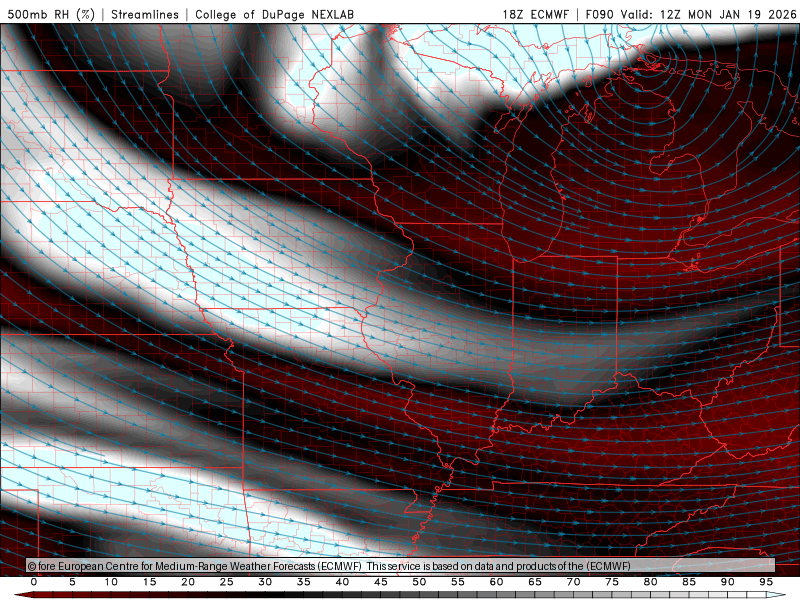Select the '10' colorbar label
This screenshot has height=600, width=800.
click(111, 582)
